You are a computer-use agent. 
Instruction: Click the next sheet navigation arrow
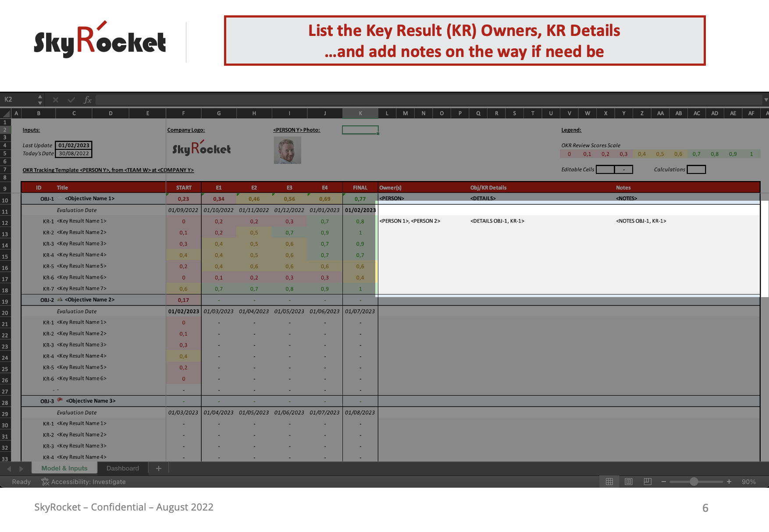[21, 469]
